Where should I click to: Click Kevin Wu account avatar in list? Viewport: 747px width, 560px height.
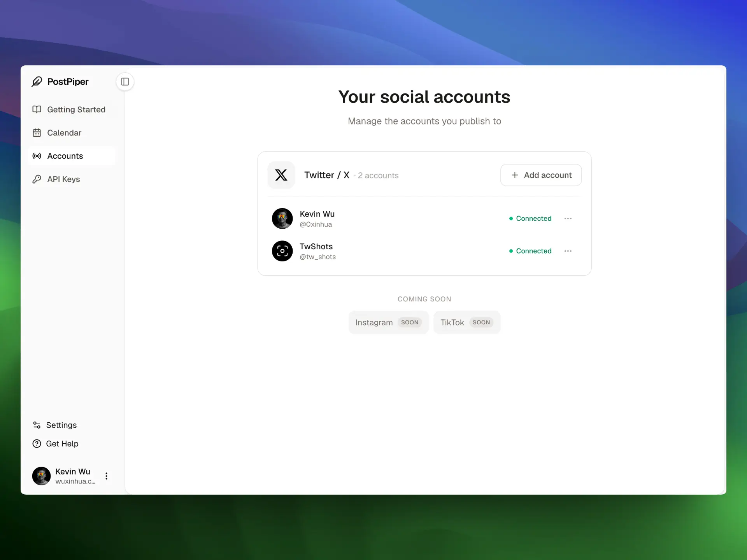[282, 219]
